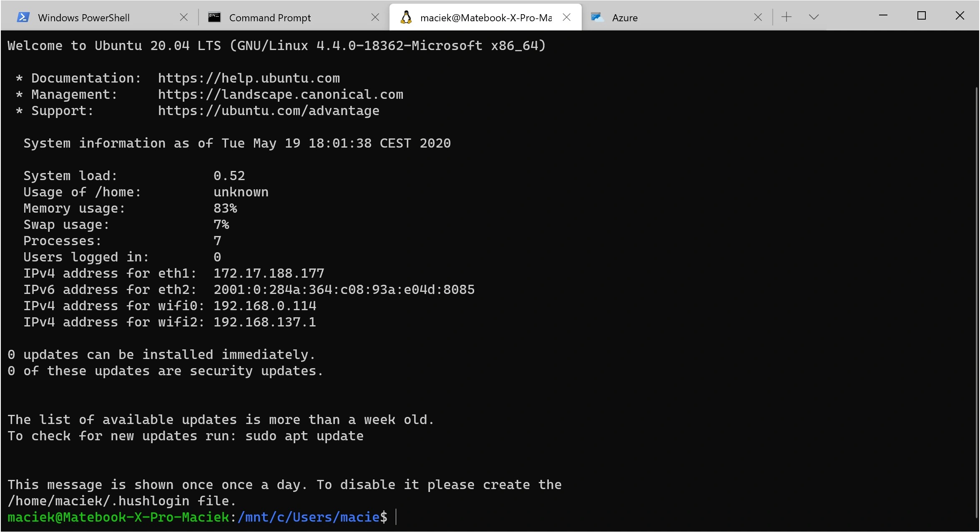The height and width of the screenshot is (532, 980).
Task: Click the https://landscape.canonical.com URL
Action: 280,95
